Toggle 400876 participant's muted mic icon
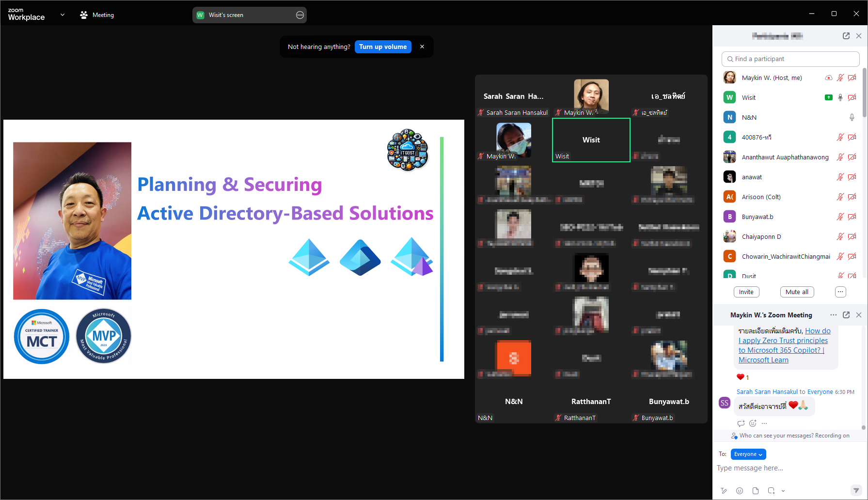The image size is (868, 500). point(840,137)
